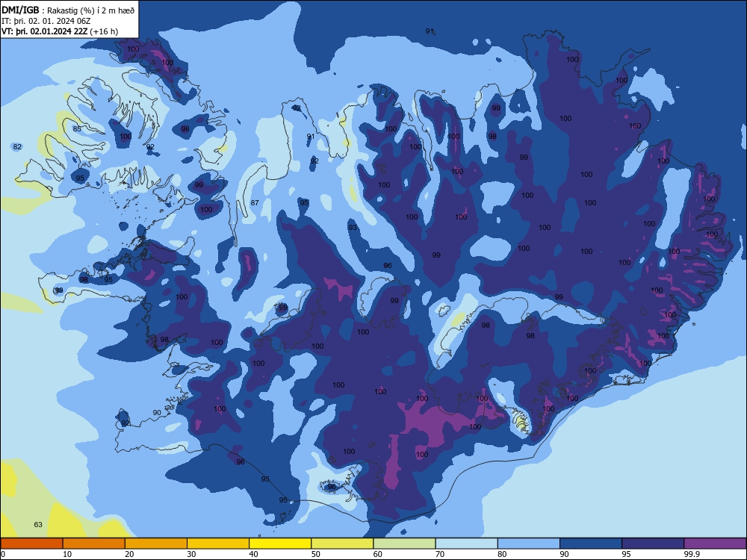
Task: Click the pale yellow 50–60 legend swatch
Action: pyautogui.click(x=342, y=544)
